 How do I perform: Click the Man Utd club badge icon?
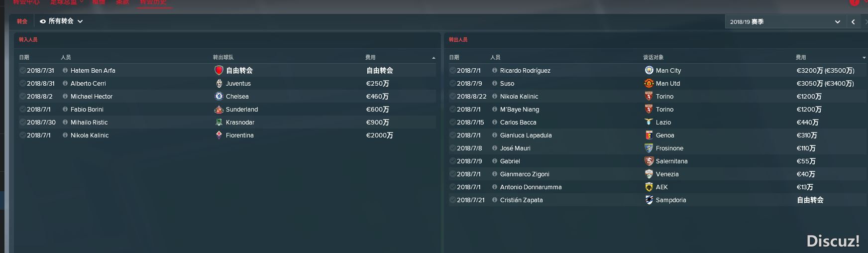point(649,83)
